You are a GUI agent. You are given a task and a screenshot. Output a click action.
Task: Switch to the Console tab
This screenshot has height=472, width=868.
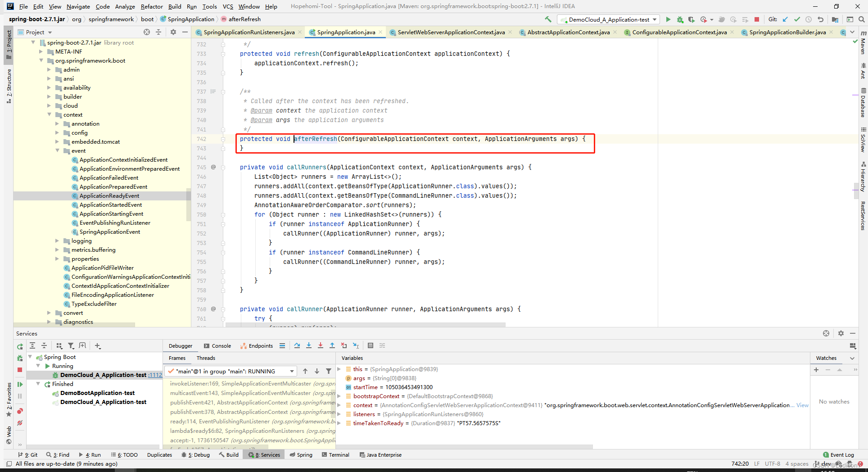217,345
